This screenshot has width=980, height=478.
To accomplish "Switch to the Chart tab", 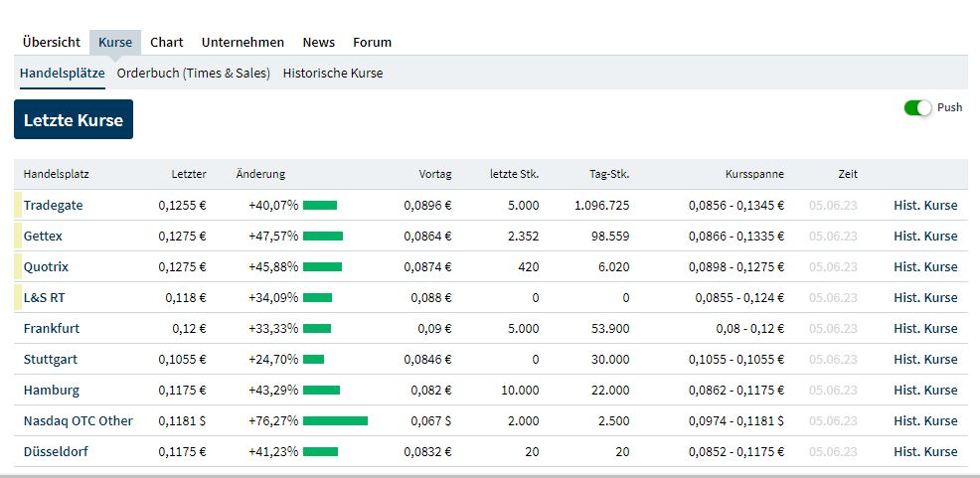I will pos(167,42).
